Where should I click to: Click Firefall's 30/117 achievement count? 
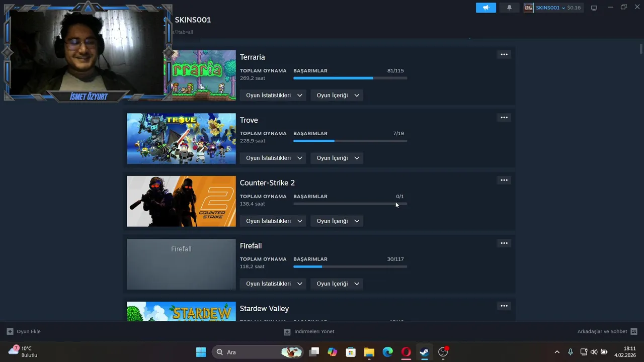pyautogui.click(x=395, y=259)
